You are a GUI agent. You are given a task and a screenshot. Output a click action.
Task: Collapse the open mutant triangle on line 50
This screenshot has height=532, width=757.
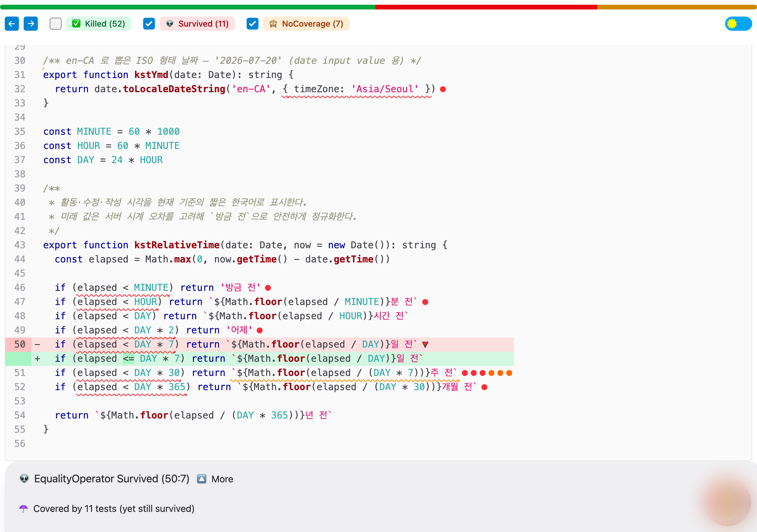425,345
